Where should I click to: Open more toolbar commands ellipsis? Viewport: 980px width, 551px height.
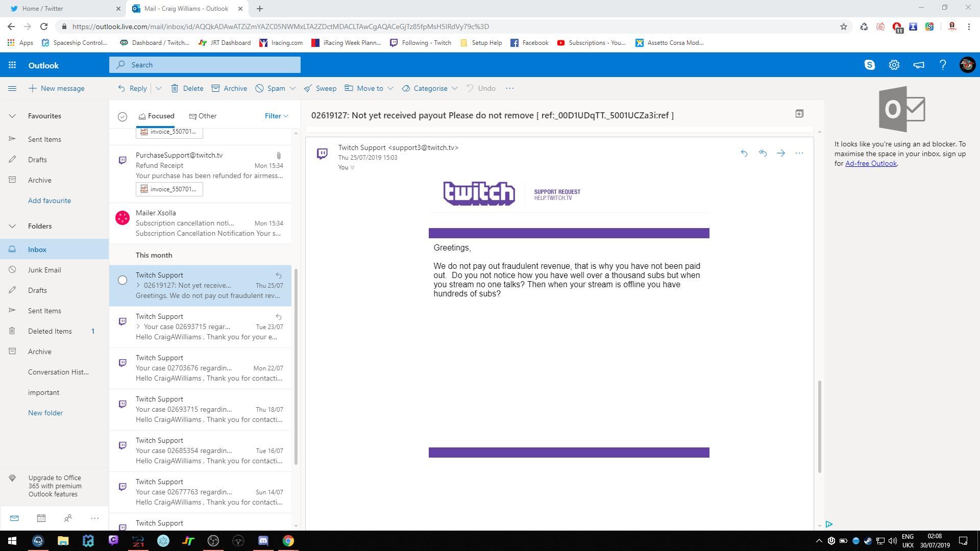pyautogui.click(x=509, y=88)
